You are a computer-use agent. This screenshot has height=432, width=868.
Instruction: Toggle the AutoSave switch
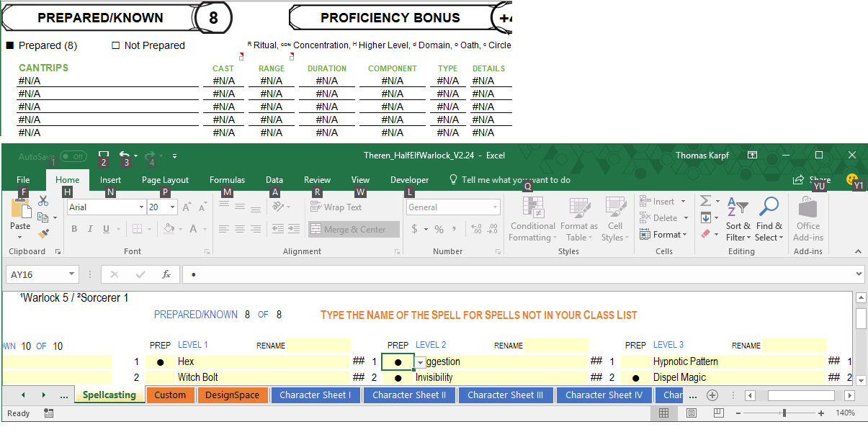tap(73, 156)
